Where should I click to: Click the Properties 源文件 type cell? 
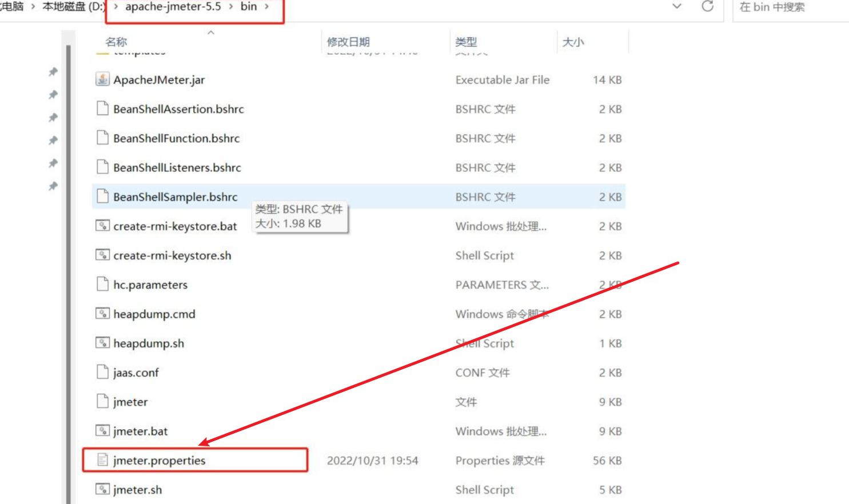pos(500,461)
